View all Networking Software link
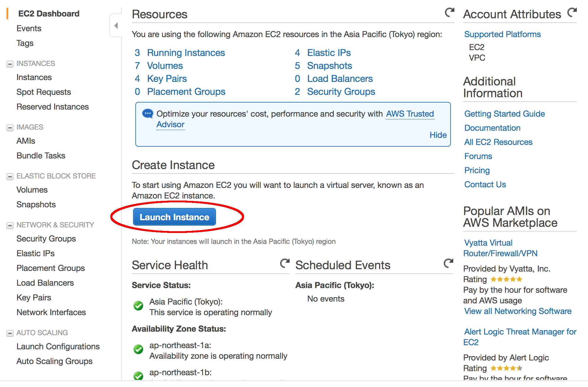 point(518,311)
